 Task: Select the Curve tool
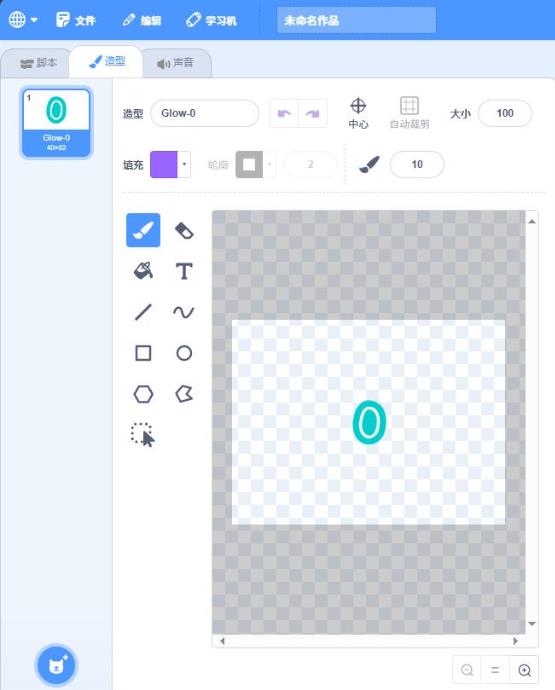click(184, 312)
